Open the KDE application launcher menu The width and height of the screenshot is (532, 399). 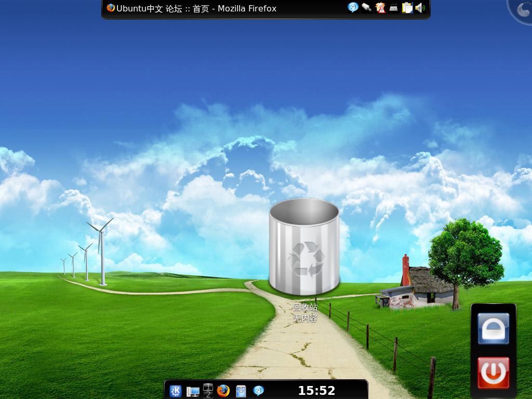tap(176, 391)
